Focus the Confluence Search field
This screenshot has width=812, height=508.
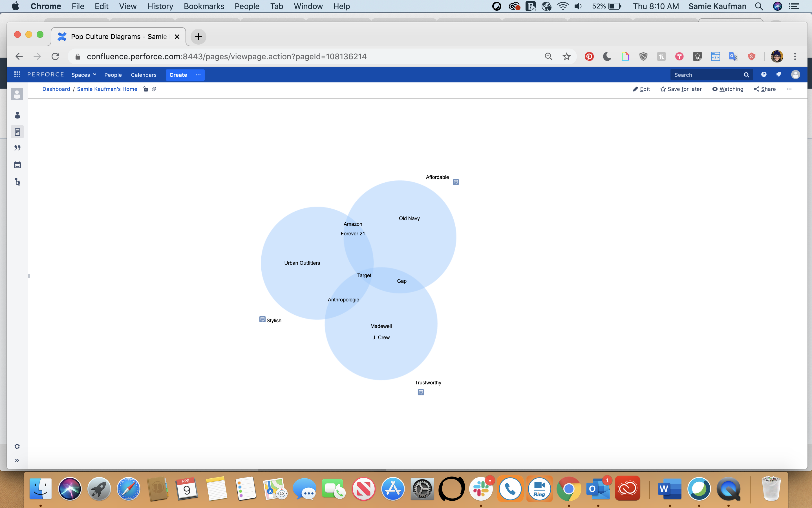(x=711, y=75)
